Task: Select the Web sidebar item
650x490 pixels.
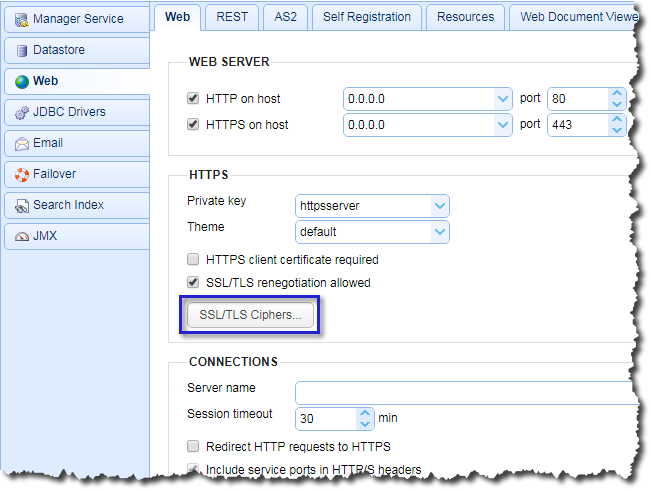Action: point(77,81)
